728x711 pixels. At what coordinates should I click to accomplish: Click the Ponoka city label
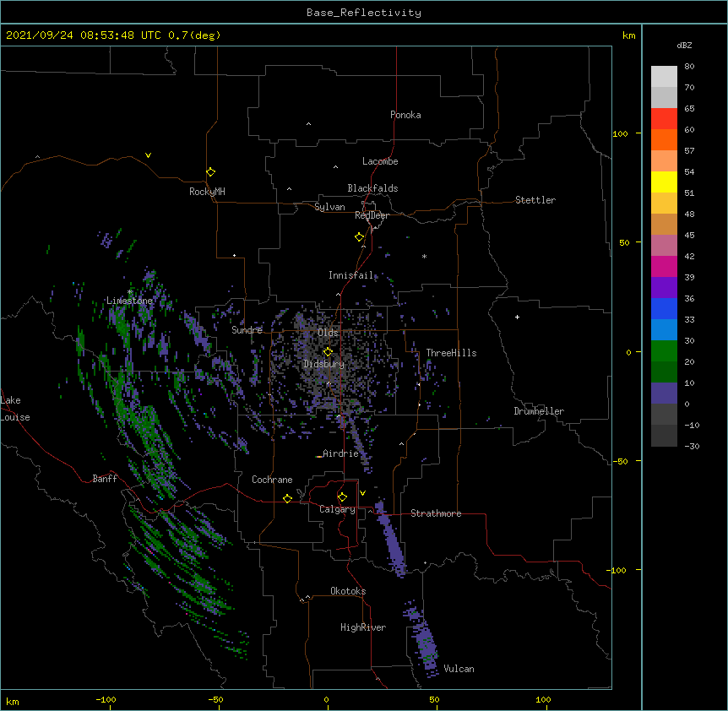coord(405,115)
